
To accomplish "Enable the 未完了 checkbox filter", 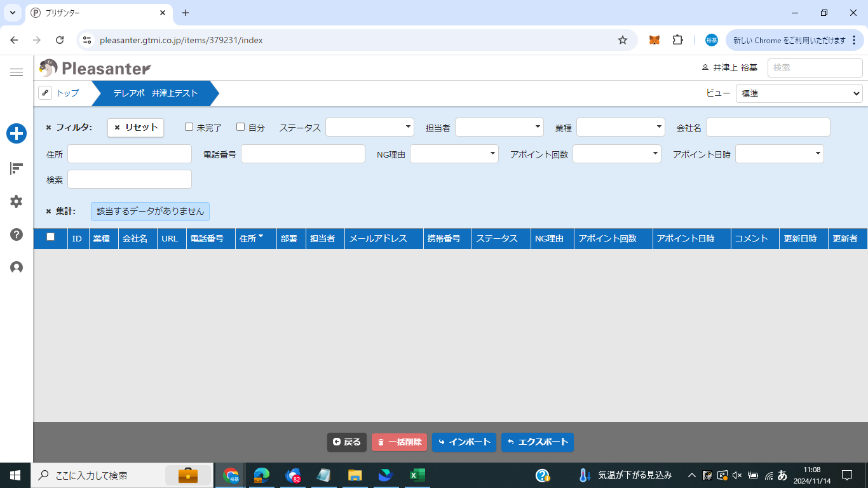I will click(189, 127).
